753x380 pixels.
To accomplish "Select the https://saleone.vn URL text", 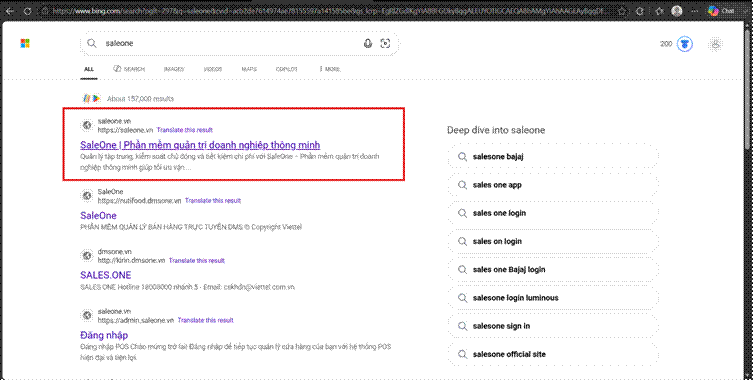I will (x=125, y=130).
